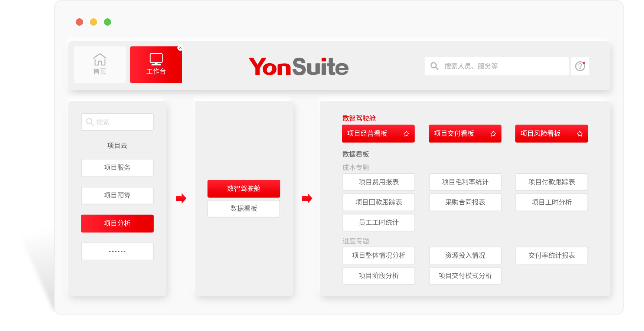The width and height of the screenshot is (644, 331).
Task: Open the 项目毛利率统计 report
Action: click(465, 182)
